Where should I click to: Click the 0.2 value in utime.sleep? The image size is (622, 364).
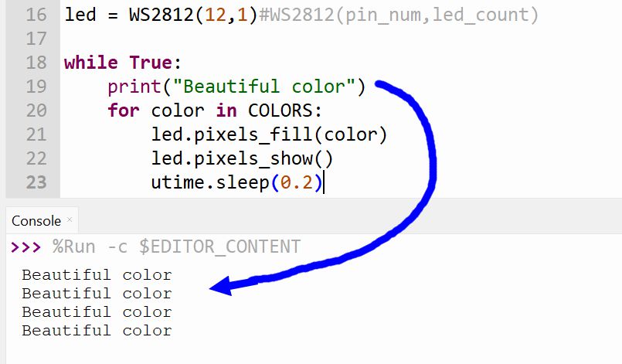tap(297, 182)
